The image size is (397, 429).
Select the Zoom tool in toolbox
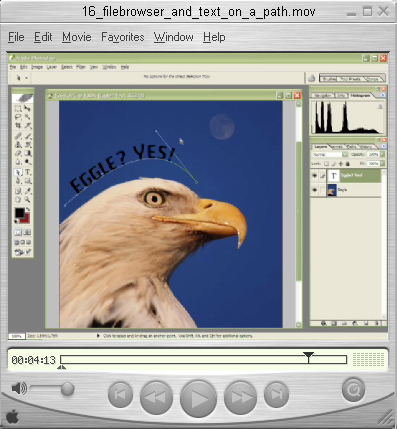pyautogui.click(x=28, y=200)
